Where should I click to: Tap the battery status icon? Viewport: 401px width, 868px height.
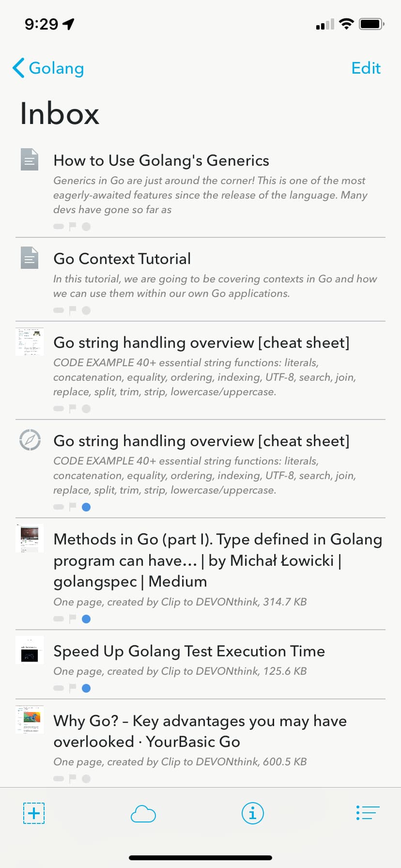coord(371,24)
